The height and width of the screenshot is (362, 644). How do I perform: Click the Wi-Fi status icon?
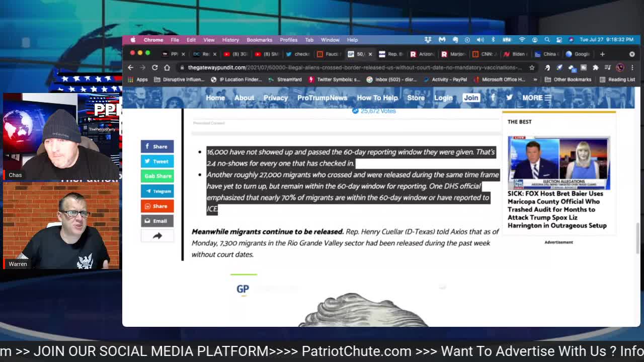pos(522,40)
